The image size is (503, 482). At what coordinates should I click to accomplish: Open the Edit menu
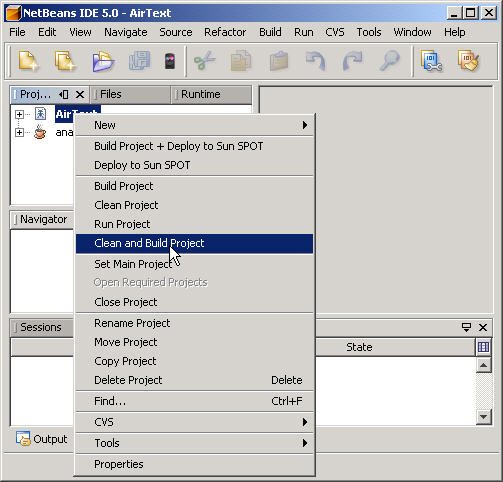(x=47, y=32)
